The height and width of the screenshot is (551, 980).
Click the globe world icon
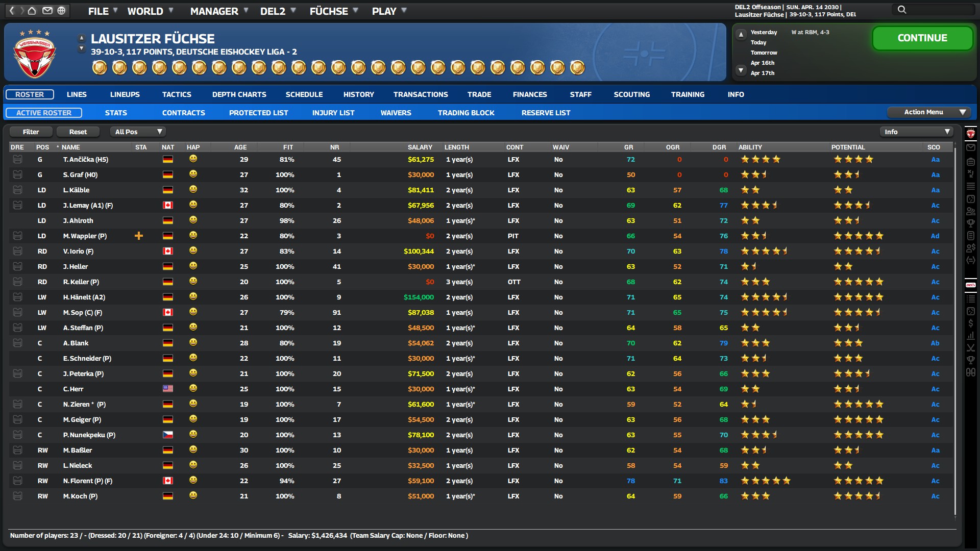61,11
